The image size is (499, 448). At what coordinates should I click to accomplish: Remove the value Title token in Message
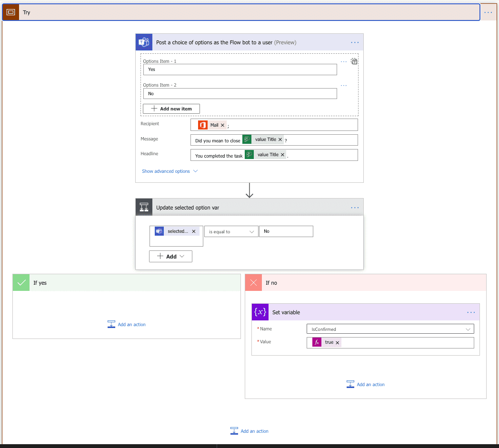tap(280, 139)
